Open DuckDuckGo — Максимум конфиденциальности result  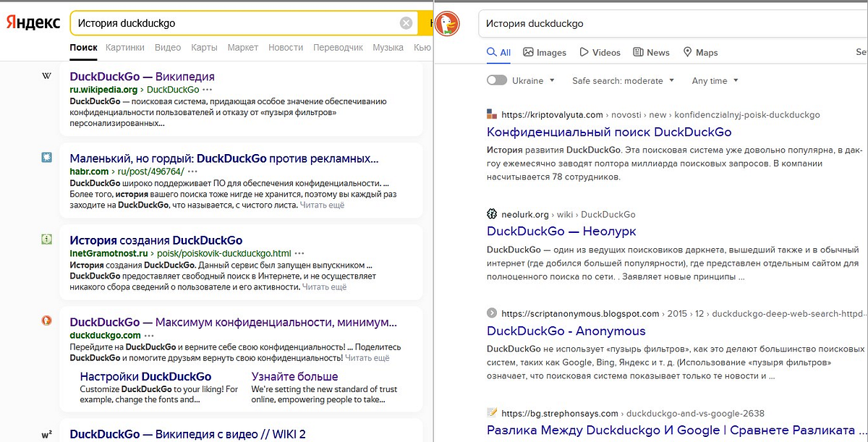point(234,322)
